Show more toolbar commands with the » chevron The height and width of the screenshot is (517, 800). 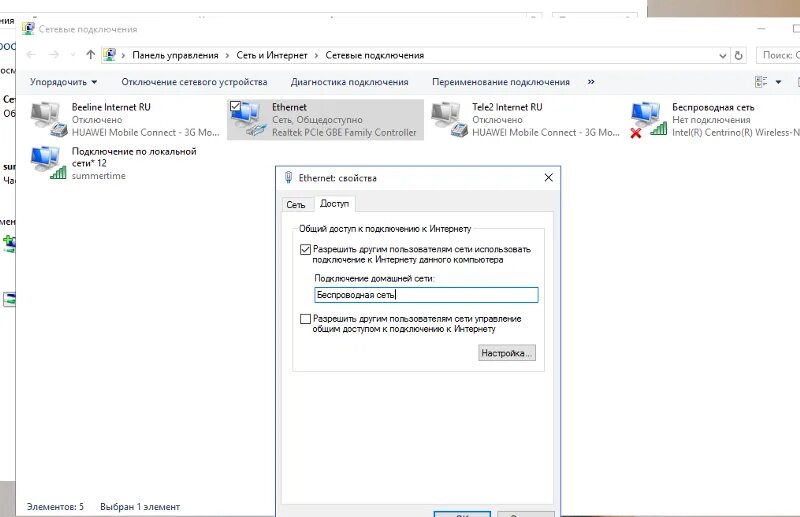click(591, 82)
